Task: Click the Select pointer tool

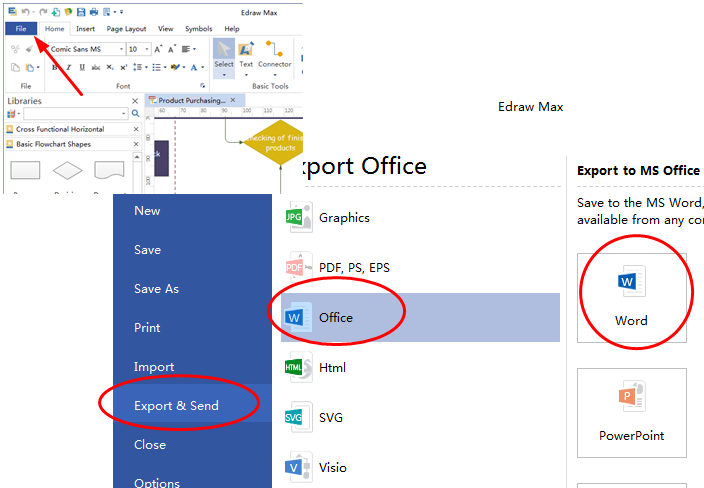Action: [x=224, y=50]
